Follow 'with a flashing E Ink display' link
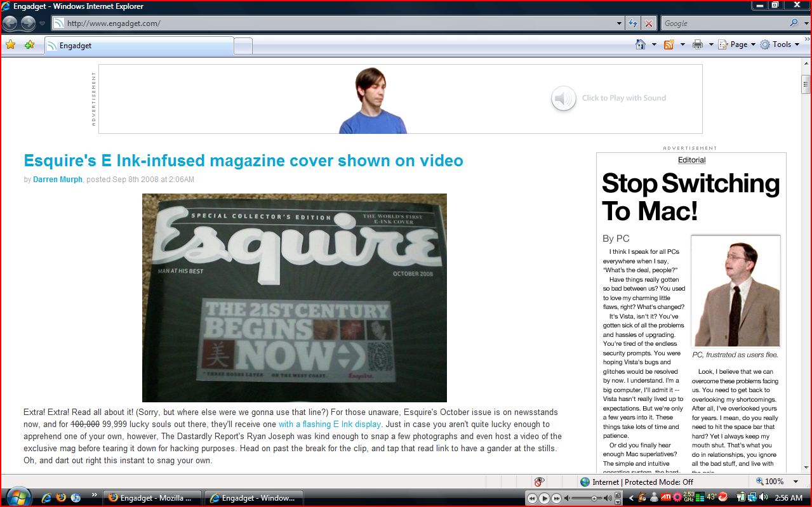Viewport: 812px width, 507px height. tap(329, 424)
